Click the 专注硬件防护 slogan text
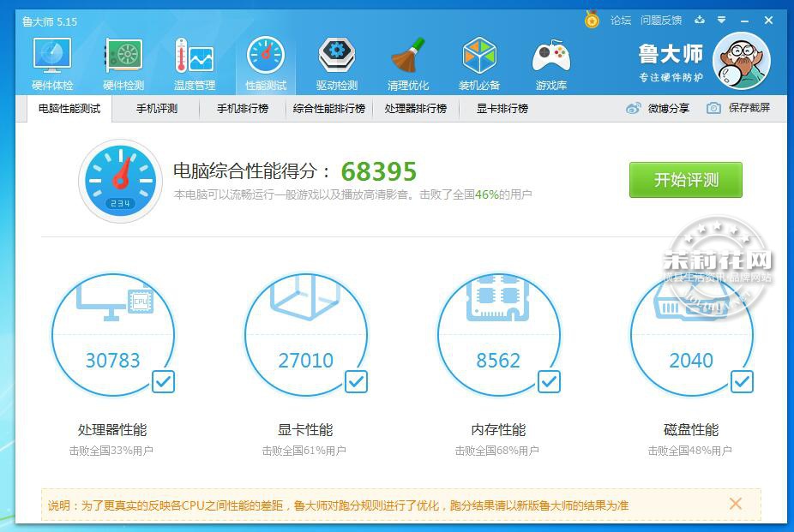 pos(671,77)
